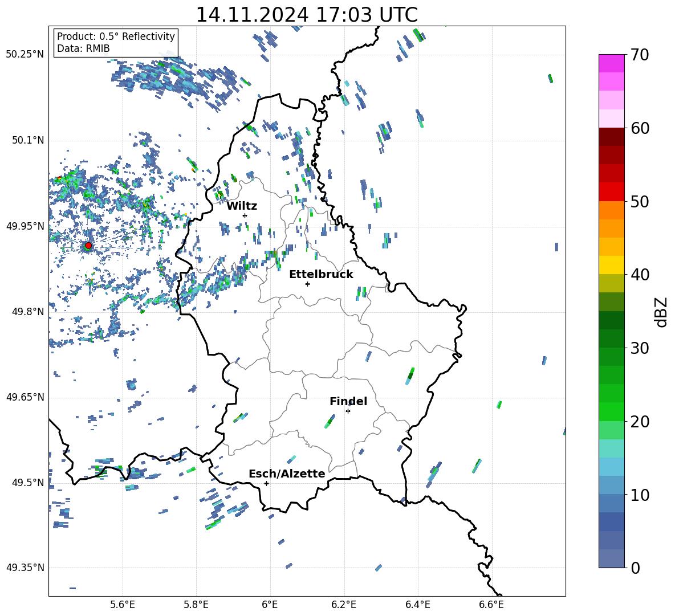Click the colorbar tick label 60
675x616 pixels.
(x=640, y=128)
